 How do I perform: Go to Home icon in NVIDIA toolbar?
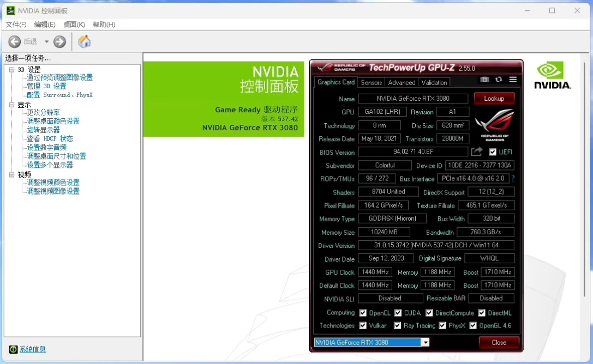[85, 41]
